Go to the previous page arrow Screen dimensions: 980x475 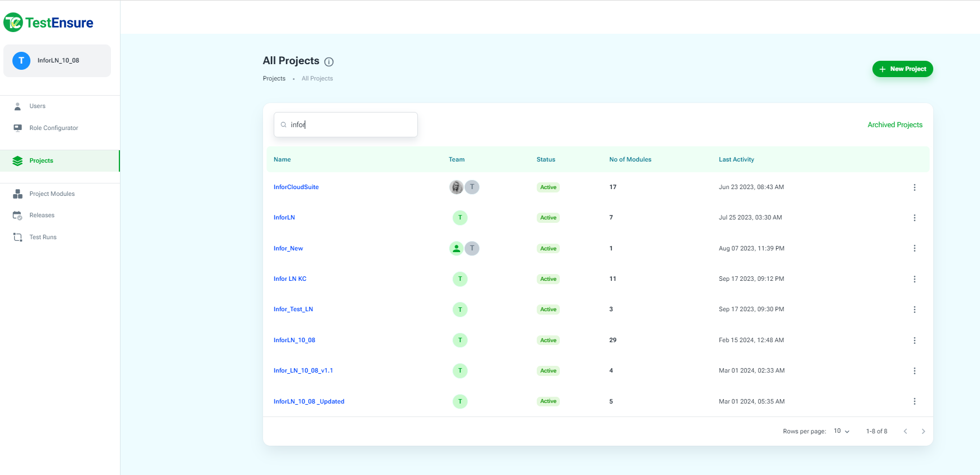pos(905,431)
